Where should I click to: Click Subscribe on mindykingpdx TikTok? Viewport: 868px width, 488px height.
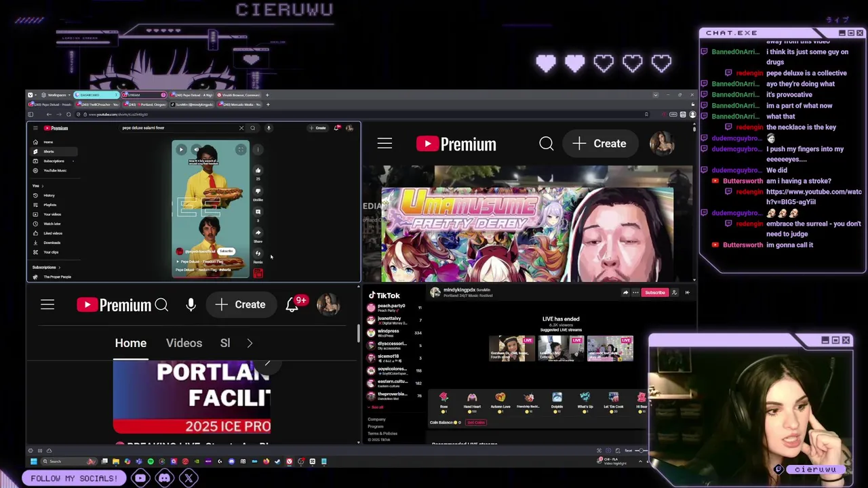click(x=655, y=293)
